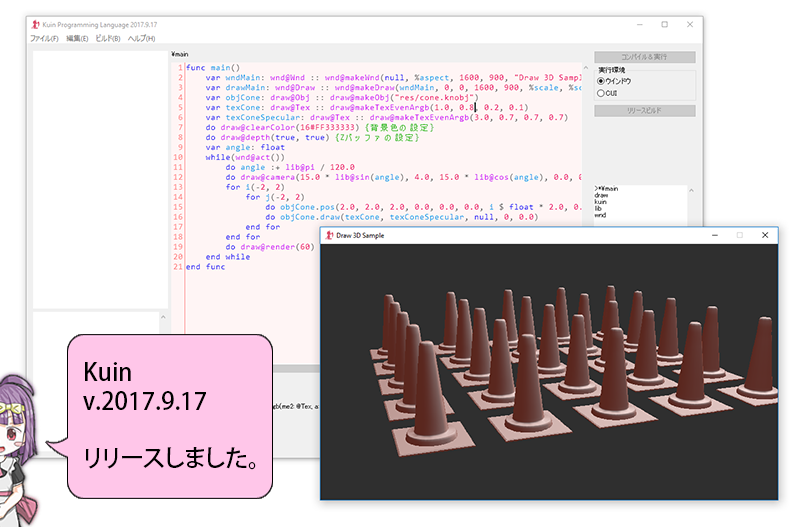Click line 21 'end func' in editor
The image size is (800, 527).
(206, 266)
